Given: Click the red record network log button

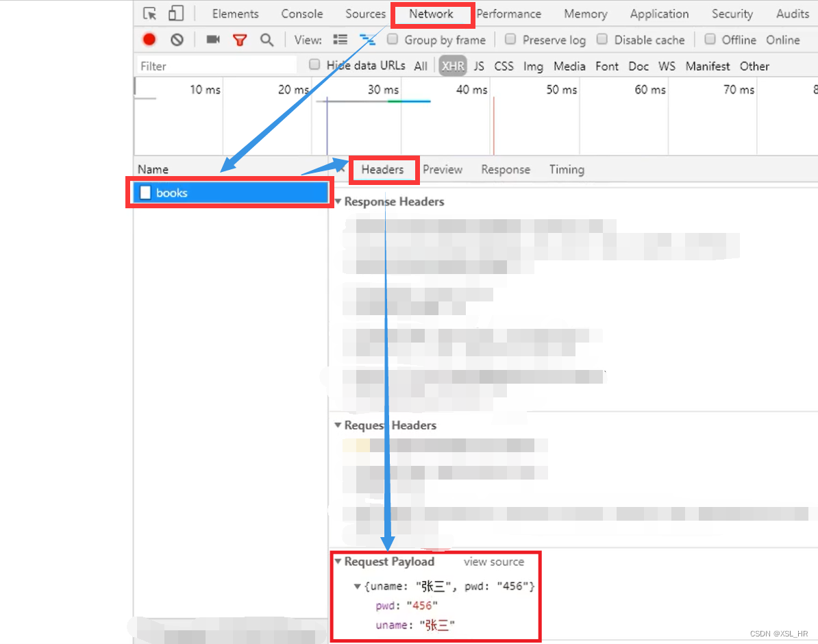Looking at the screenshot, I should pyautogui.click(x=149, y=40).
